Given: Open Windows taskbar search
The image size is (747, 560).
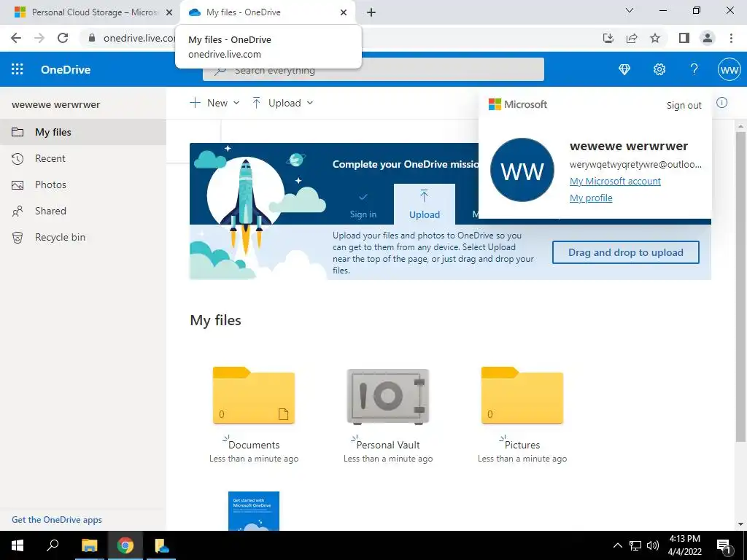Looking at the screenshot, I should [53, 545].
